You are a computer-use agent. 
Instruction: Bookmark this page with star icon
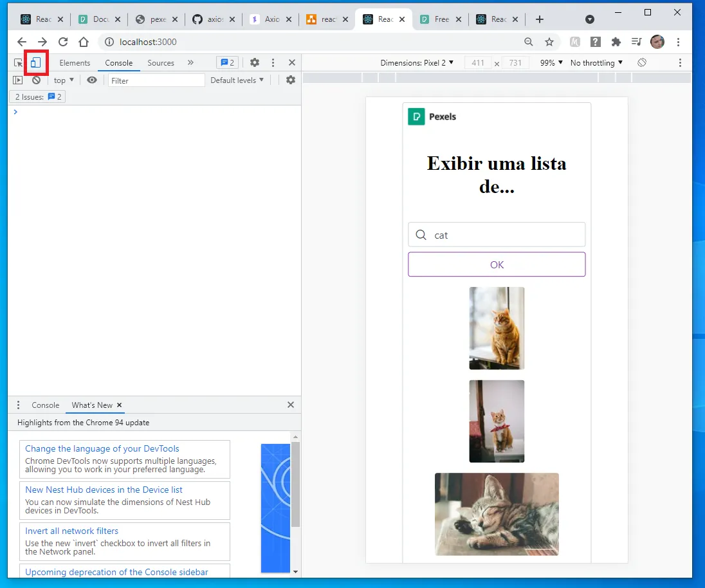click(x=549, y=42)
